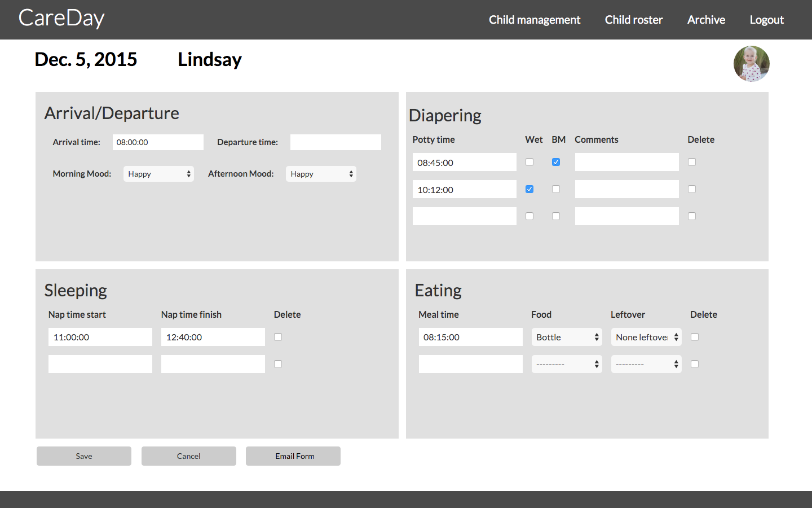
Task: Open the Morning Mood dropdown
Action: tap(158, 174)
